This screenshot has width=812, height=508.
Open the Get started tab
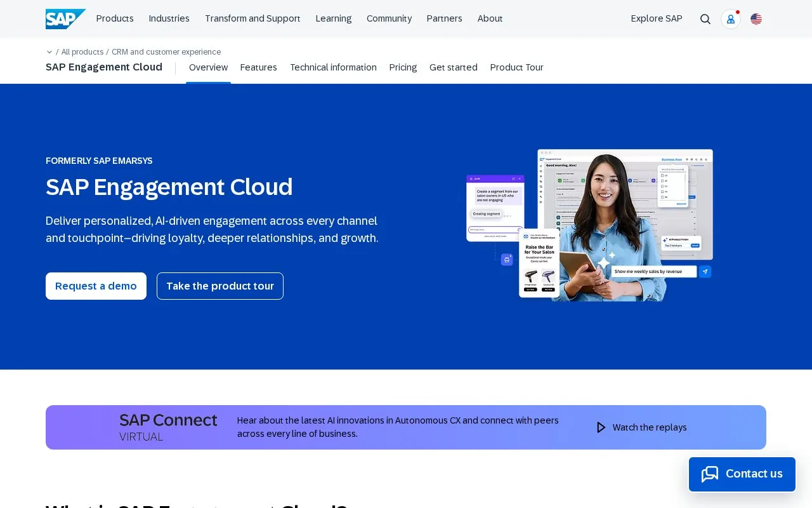454,67
